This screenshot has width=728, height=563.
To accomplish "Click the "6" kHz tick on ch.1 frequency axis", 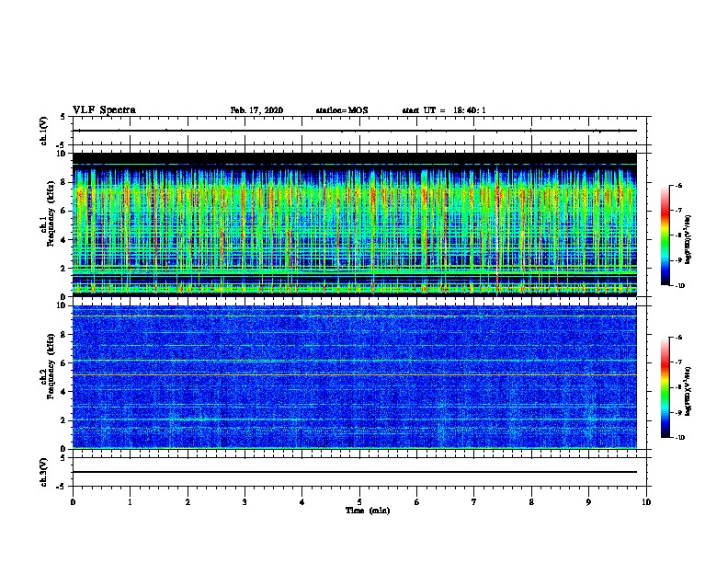I will click(x=63, y=212).
